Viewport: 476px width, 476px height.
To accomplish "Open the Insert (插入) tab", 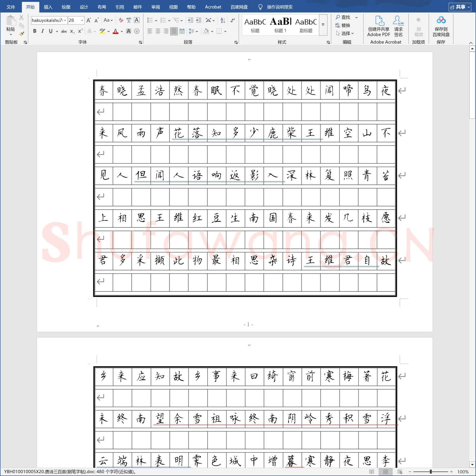I will click(x=48, y=7).
